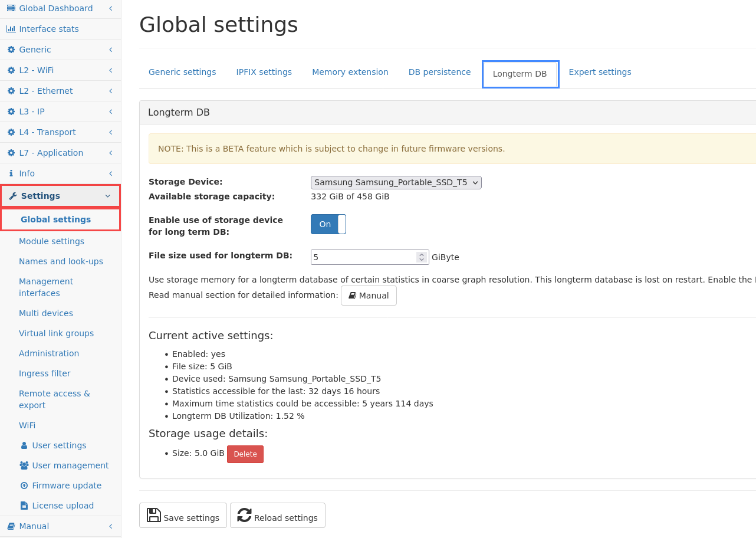Click the License upload file icon
Screen dimensions: 756x538
click(24, 506)
